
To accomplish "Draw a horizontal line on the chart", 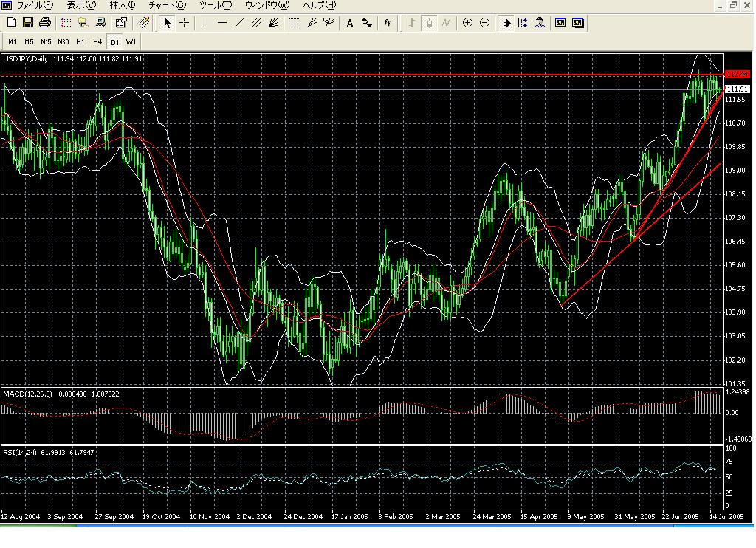I will 221,23.
